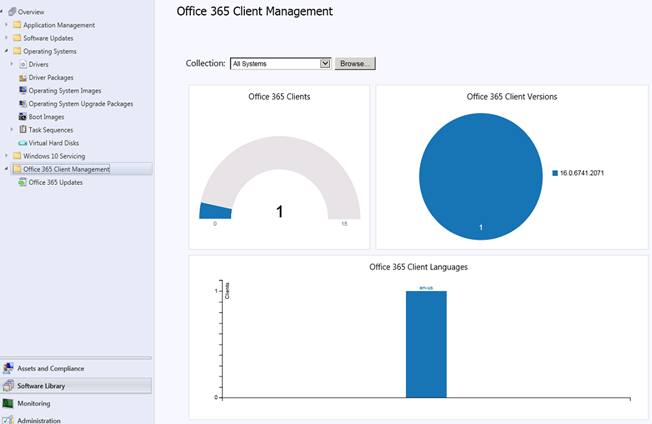The width and height of the screenshot is (652, 424).
Task: Click the blue legend swatch for 16.0.6741.2071
Action: tap(555, 173)
